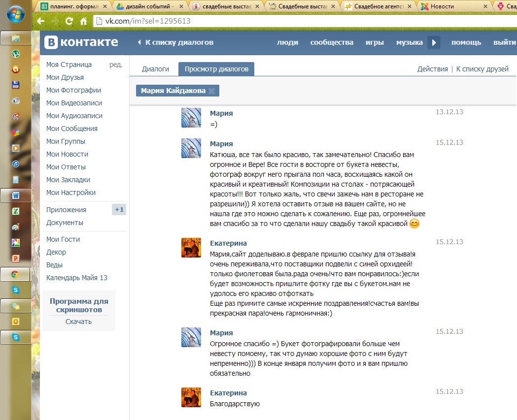This screenshot has width=517, height=420.
Task: Open Мои Настройки in sidebar
Action: tap(71, 193)
